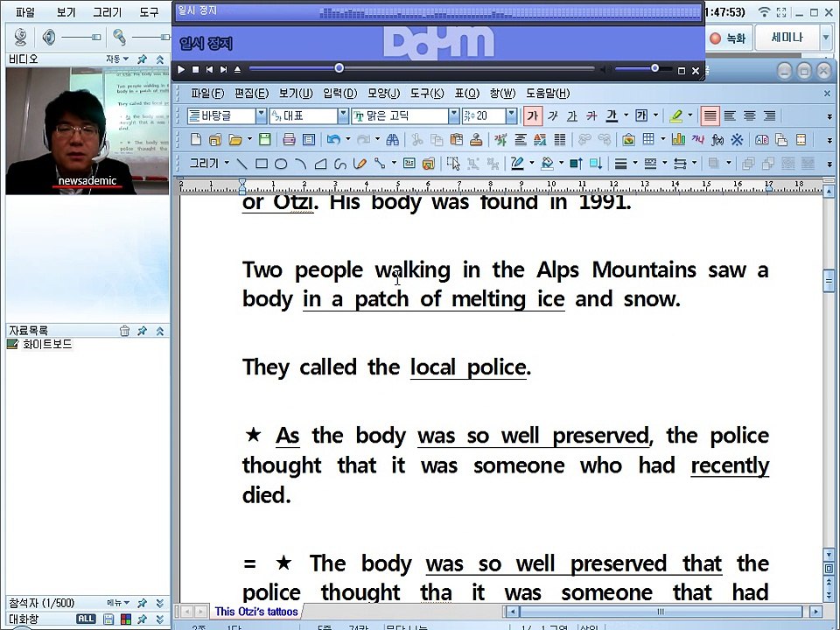Viewport: 840px width, 630px height.
Task: Open the 파일(F) menu in the word processor
Action: coord(207,94)
